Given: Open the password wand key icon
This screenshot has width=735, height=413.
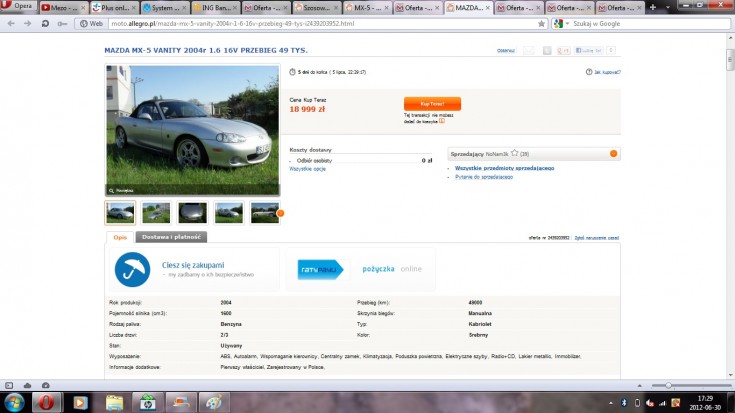Looking at the screenshot, I should pyautogui.click(x=62, y=23).
